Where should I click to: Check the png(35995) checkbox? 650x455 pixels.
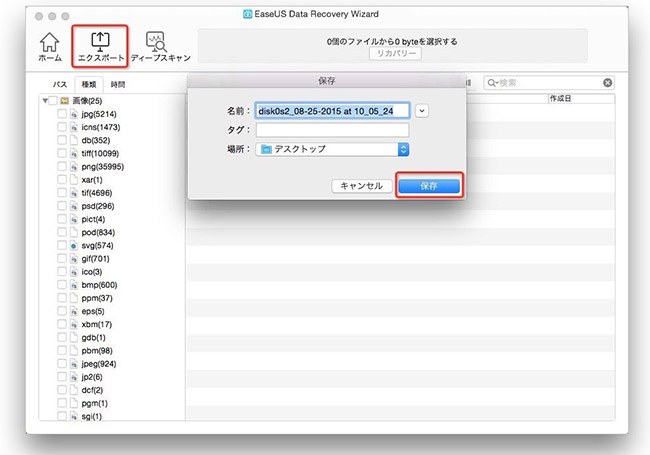click(62, 167)
